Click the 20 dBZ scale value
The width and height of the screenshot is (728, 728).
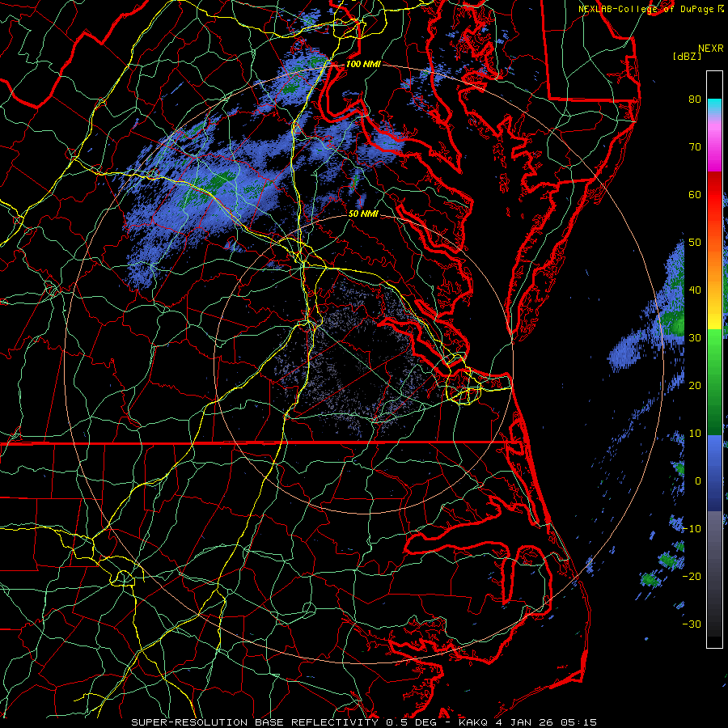point(695,386)
